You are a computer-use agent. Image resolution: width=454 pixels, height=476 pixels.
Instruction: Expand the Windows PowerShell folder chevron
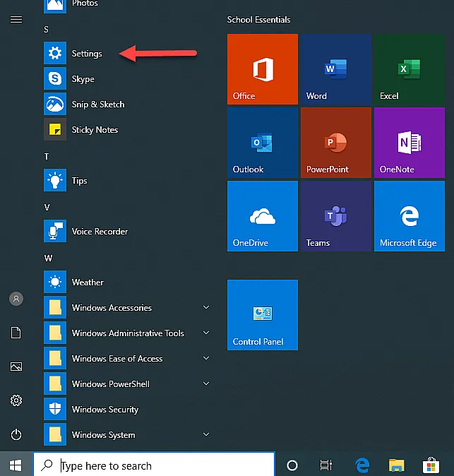(x=206, y=383)
